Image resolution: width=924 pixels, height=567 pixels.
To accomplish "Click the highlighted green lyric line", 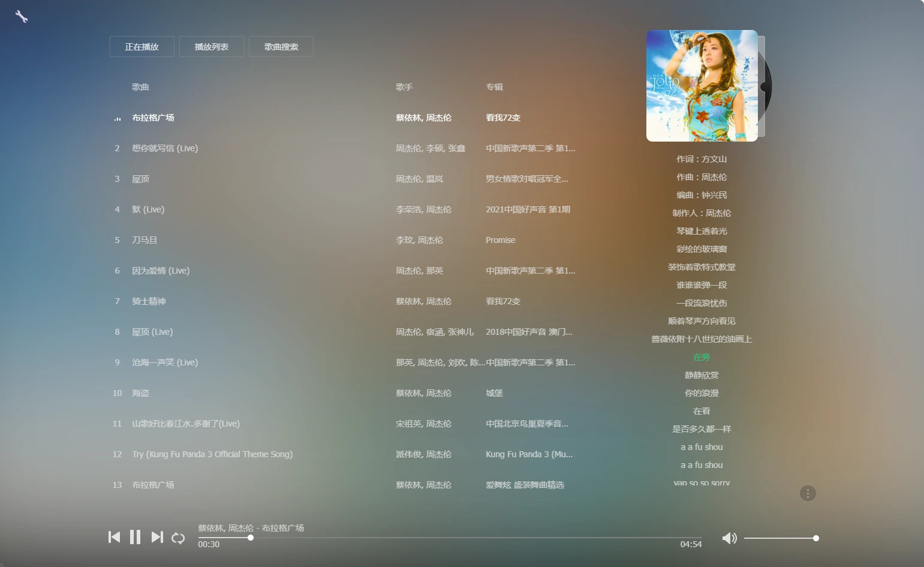I will click(x=702, y=357).
